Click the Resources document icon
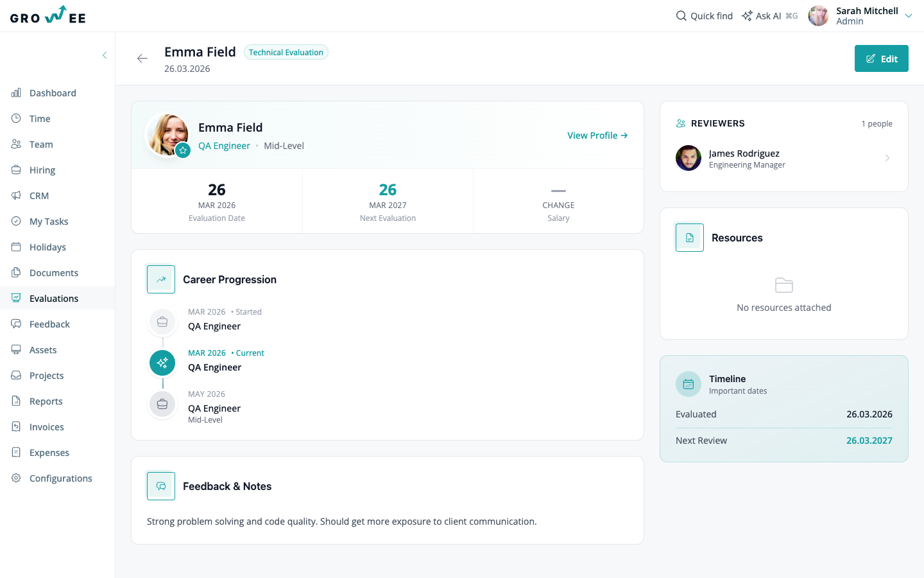The width and height of the screenshot is (924, 578). point(690,238)
